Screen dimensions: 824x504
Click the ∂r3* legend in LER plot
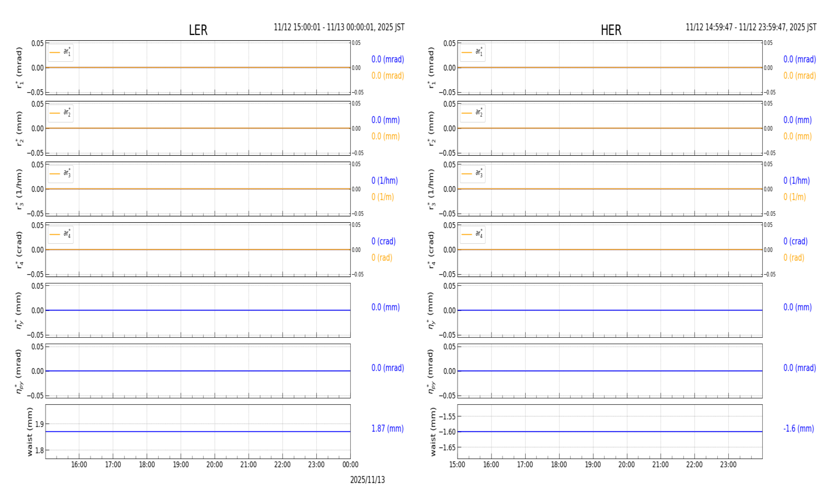[61, 174]
